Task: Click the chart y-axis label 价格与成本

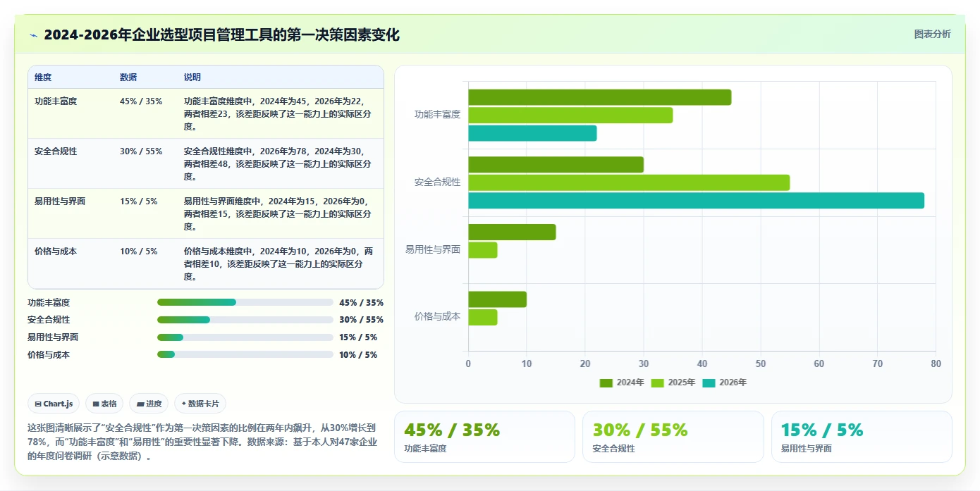Action: [437, 317]
